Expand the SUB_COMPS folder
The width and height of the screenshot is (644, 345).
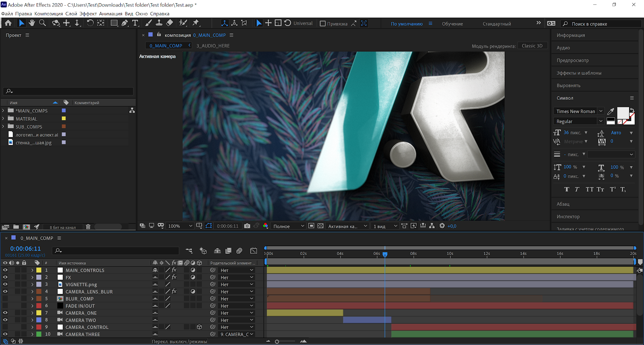pyautogui.click(x=4, y=127)
